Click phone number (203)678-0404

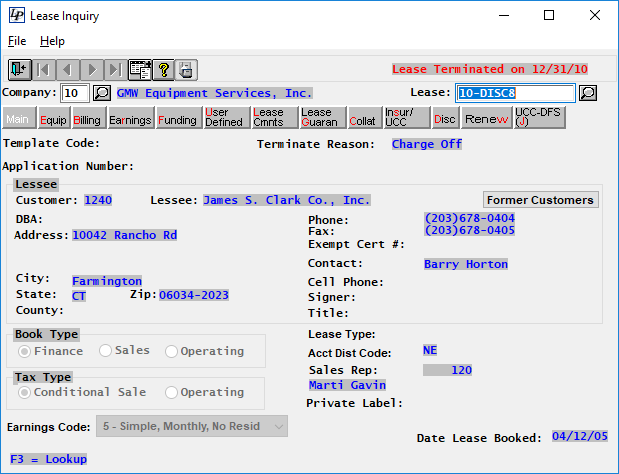469,218
